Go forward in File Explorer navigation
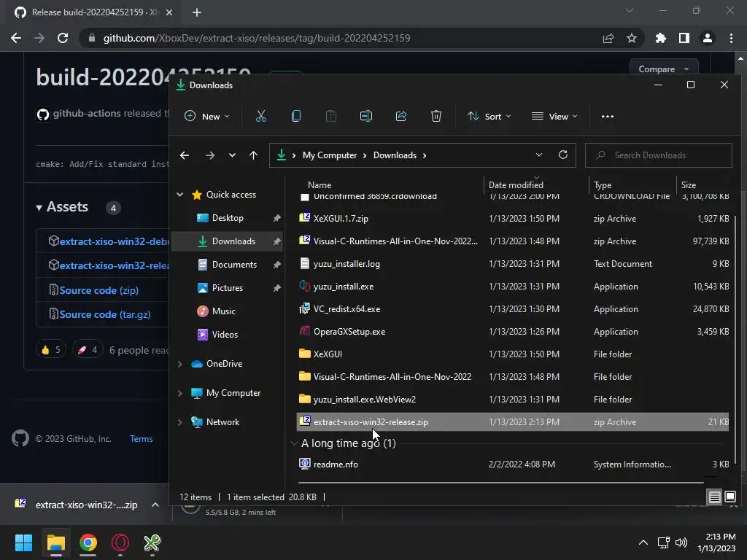Screen dimensions: 747x560 click(209, 155)
